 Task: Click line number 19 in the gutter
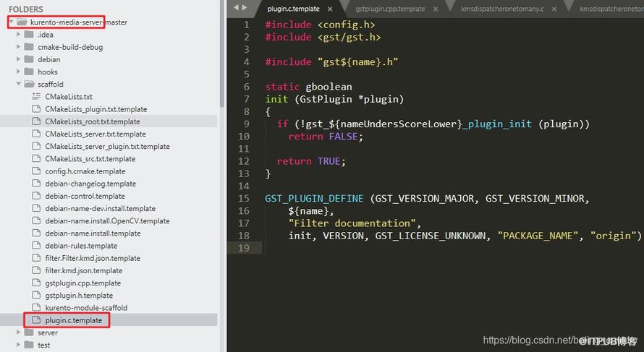pyautogui.click(x=244, y=248)
